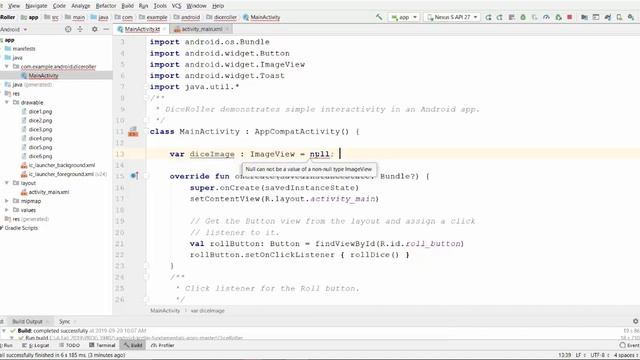The image size is (640, 360).
Task: Collapse the layout folder in project tree
Action: [7, 183]
